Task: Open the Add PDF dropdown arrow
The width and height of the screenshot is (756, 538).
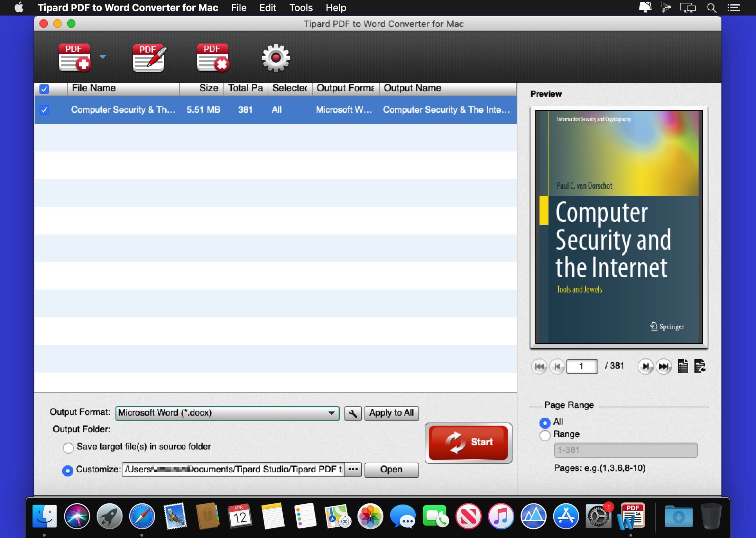Action: [x=103, y=57]
